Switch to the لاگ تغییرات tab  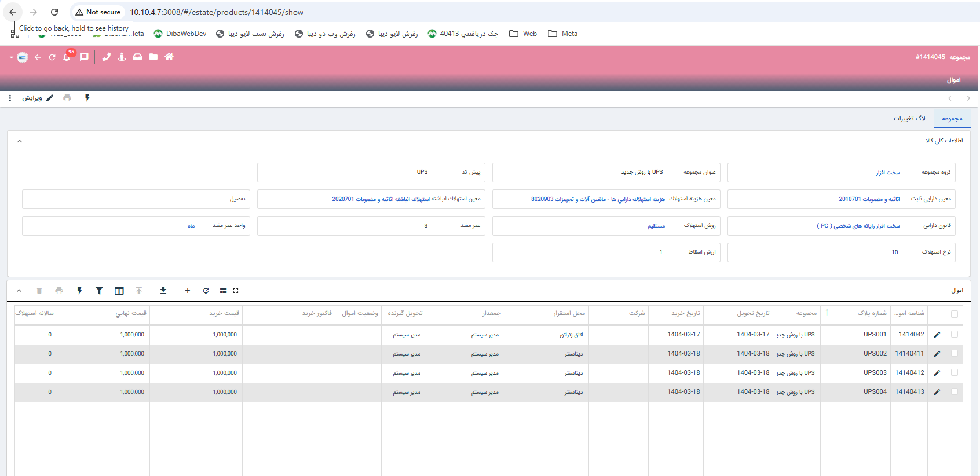tap(909, 119)
